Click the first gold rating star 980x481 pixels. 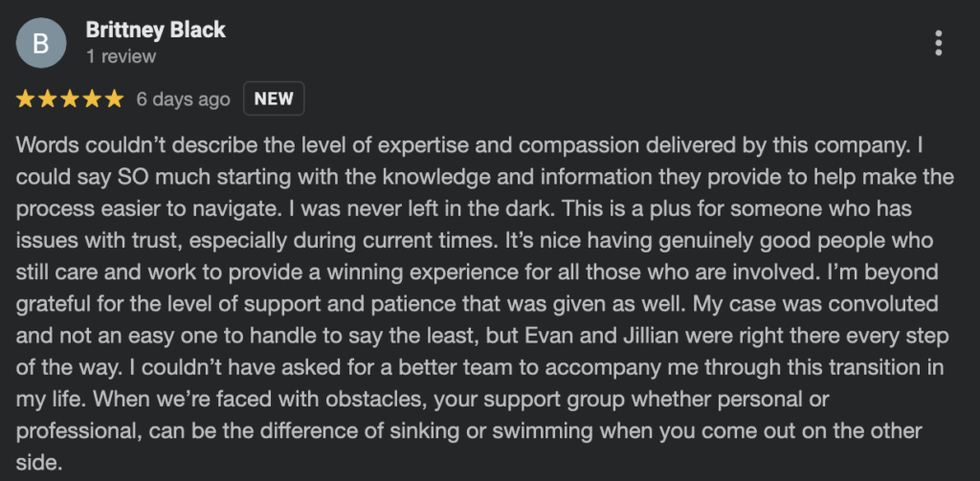click(x=25, y=98)
